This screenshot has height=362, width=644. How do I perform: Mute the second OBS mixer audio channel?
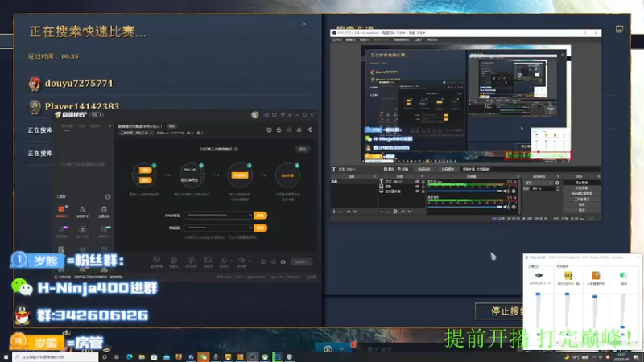[506, 207]
